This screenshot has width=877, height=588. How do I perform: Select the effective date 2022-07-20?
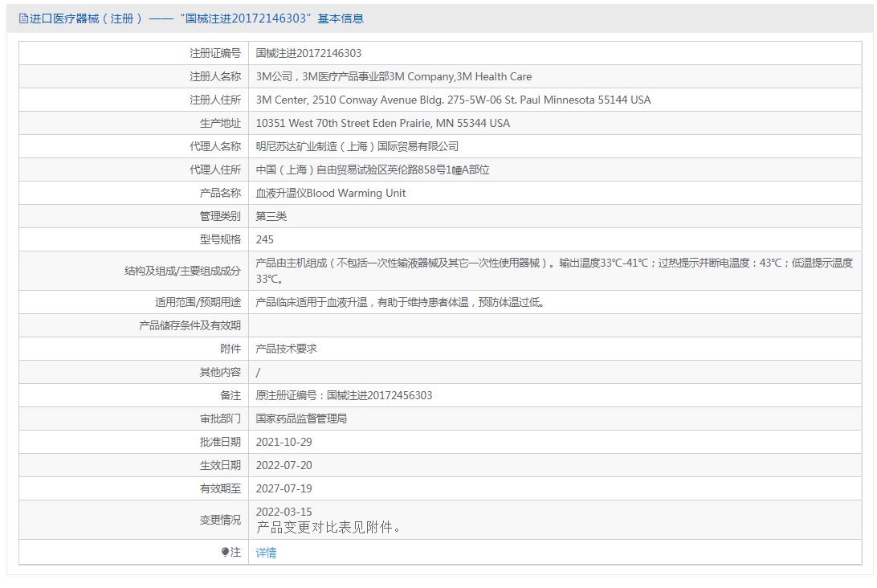[x=284, y=465]
